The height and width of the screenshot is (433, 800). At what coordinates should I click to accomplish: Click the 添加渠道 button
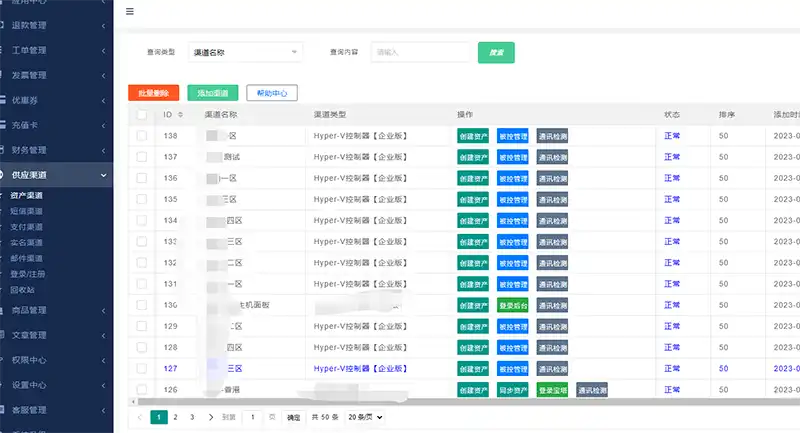point(213,93)
